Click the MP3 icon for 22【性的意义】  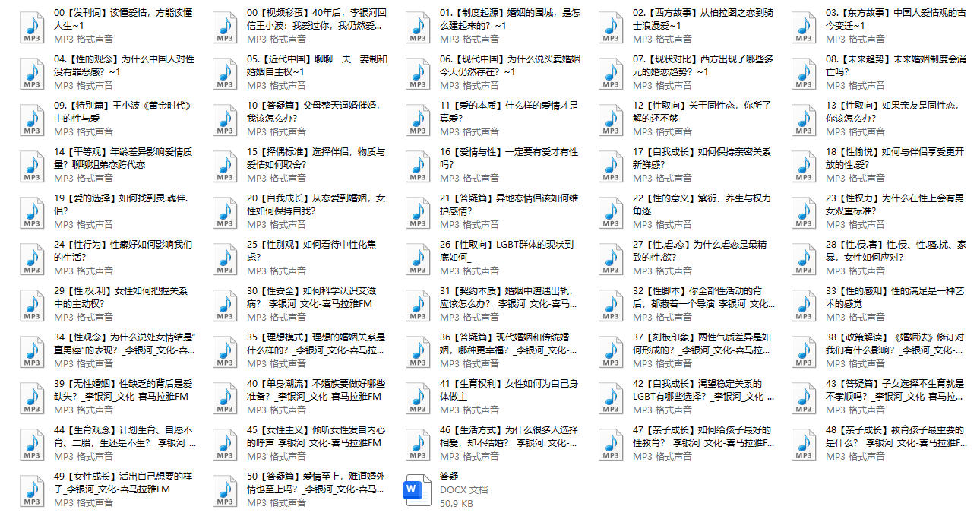[x=611, y=212]
